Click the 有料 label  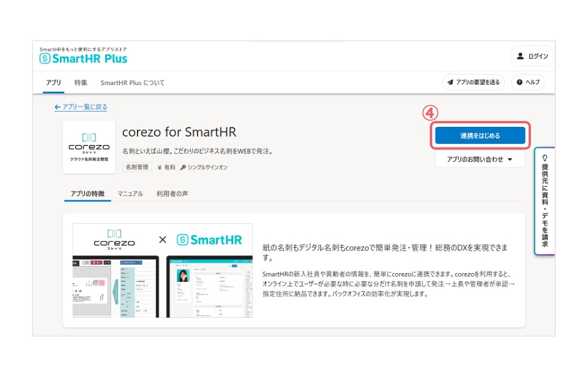click(170, 167)
